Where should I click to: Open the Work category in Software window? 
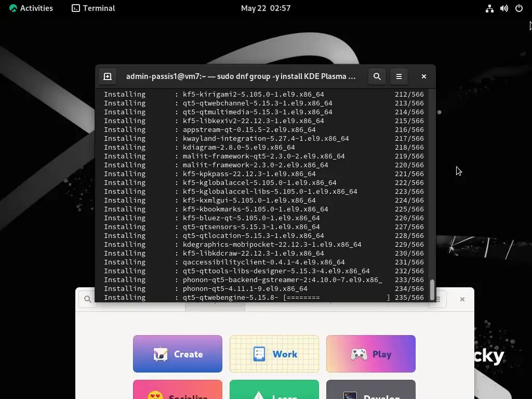pyautogui.click(x=274, y=354)
